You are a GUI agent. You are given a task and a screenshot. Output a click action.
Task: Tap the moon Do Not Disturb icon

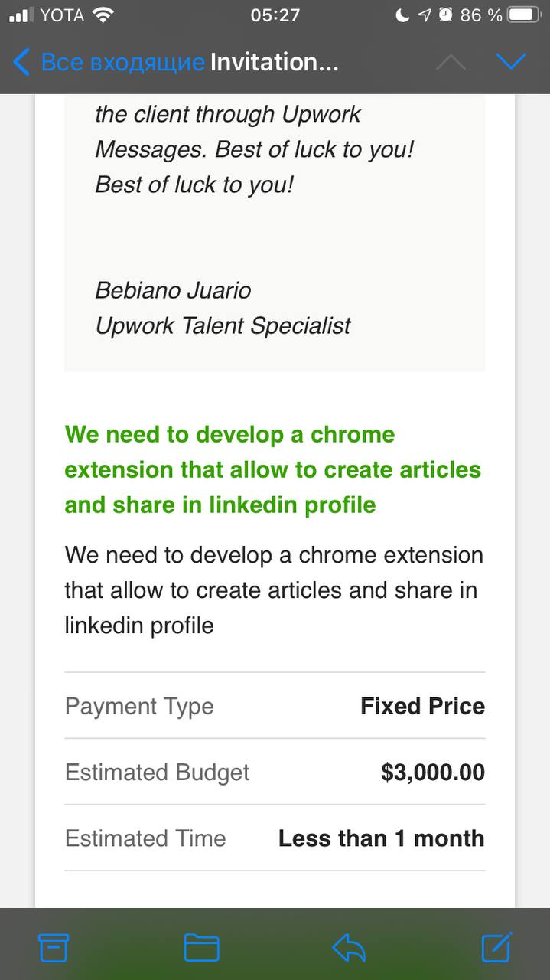point(402,15)
